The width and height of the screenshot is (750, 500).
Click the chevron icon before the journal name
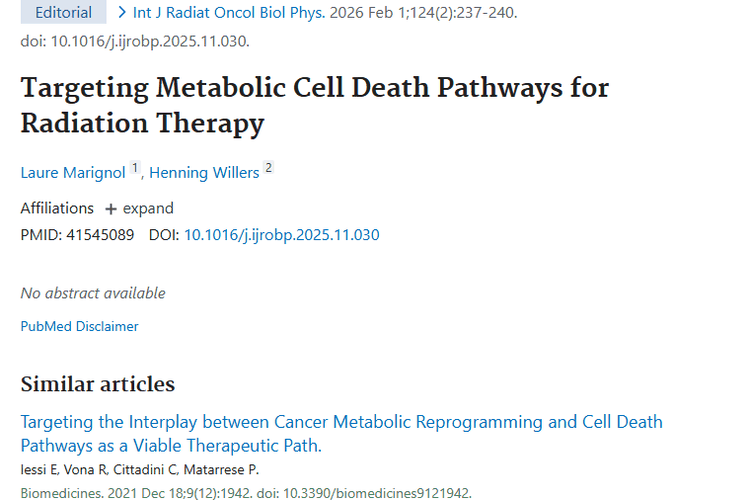pyautogui.click(x=122, y=13)
